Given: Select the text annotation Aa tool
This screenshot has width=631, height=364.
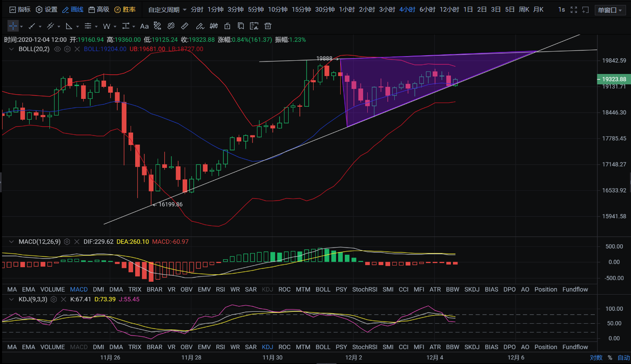Looking at the screenshot, I should tap(144, 26).
